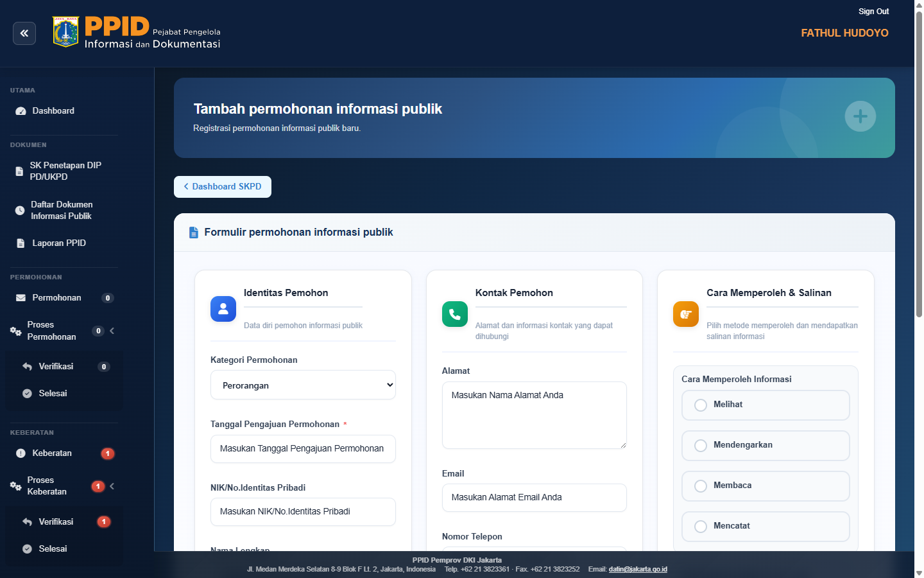Select the Membaca radio option
The image size is (924, 578).
point(701,486)
